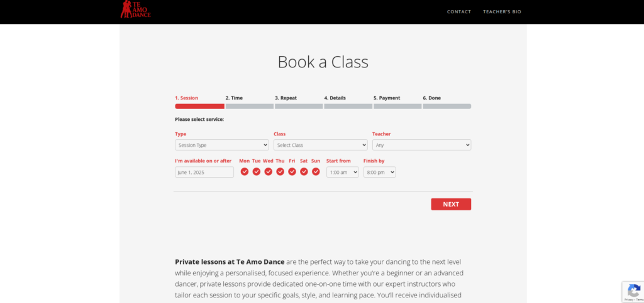Screen dimensions: 644x303
Task: Go to Teacher's Bio page
Action: coord(502,11)
